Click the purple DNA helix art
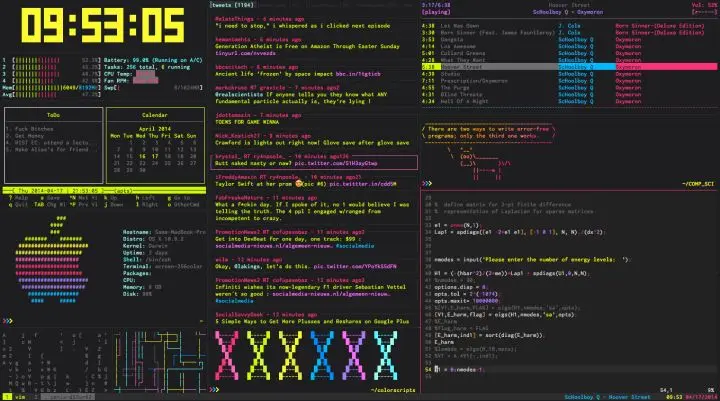 (x=354, y=355)
